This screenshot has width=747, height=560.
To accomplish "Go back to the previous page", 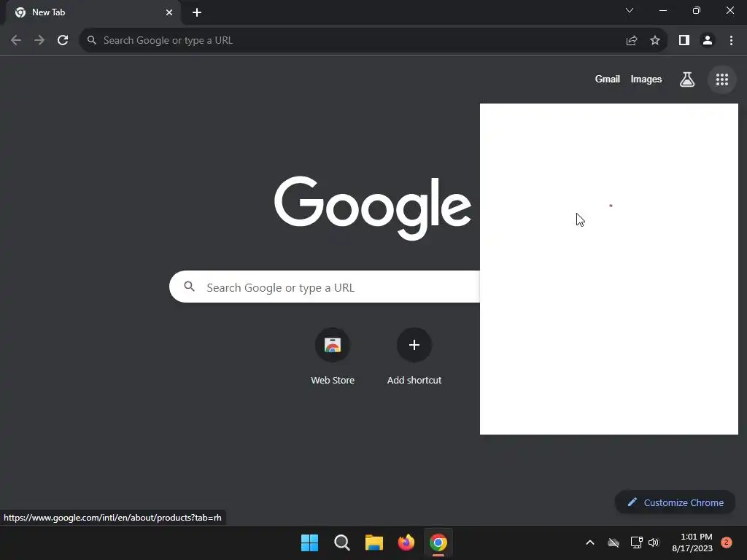I will tap(16, 41).
